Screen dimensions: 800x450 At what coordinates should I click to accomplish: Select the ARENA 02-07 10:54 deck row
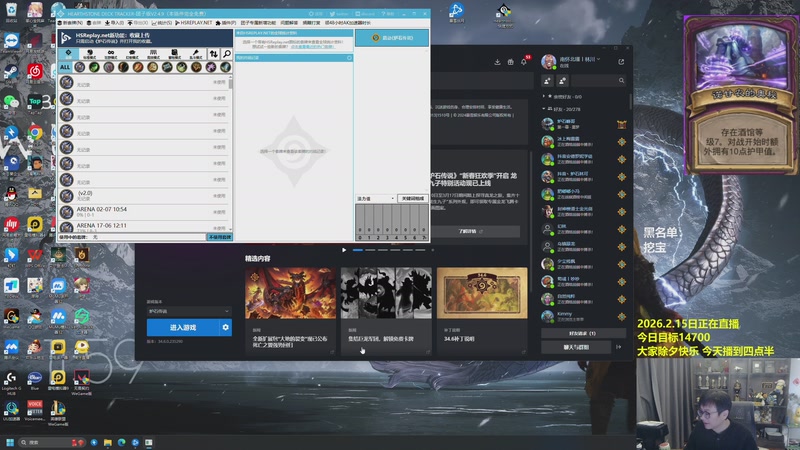[x=145, y=212]
